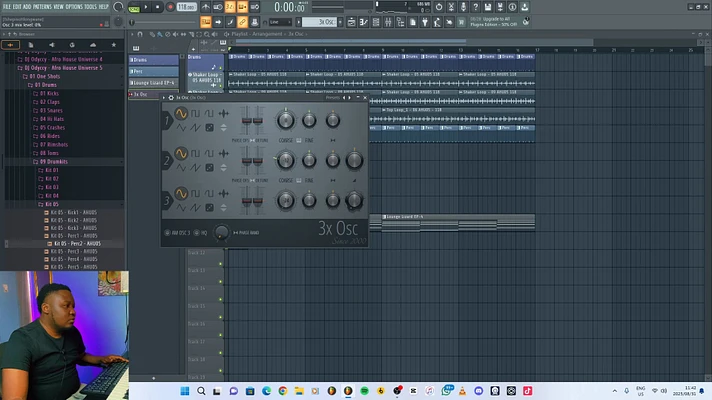Open the TOOLS menu
The height and width of the screenshot is (400, 712).
click(91, 7)
